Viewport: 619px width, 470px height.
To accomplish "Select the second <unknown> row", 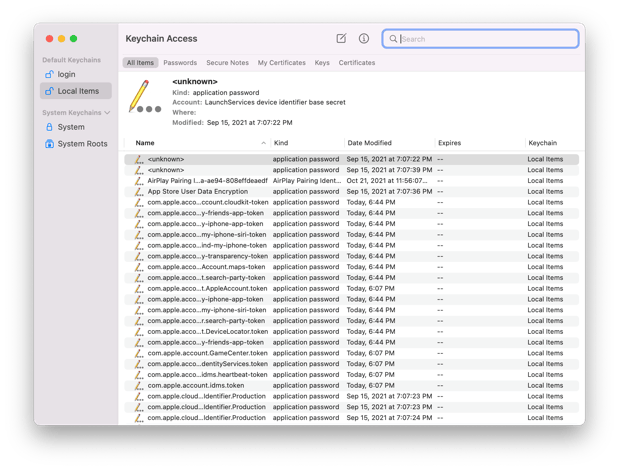I will point(351,170).
